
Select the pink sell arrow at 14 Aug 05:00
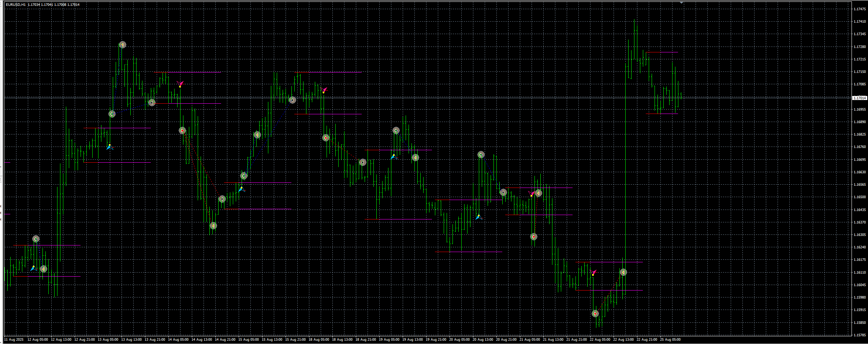click(180, 84)
